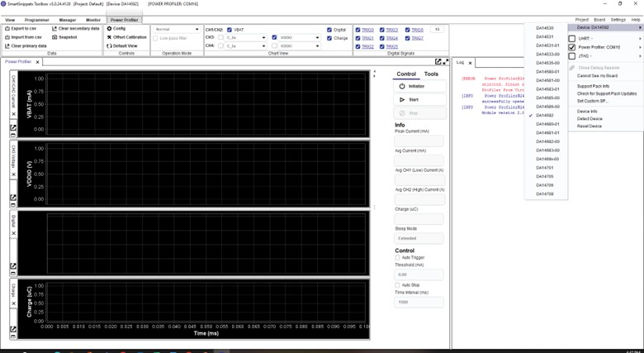This screenshot has width=644, height=353.
Task: Open the CH3 C_5x dropdown
Action: tap(246, 37)
